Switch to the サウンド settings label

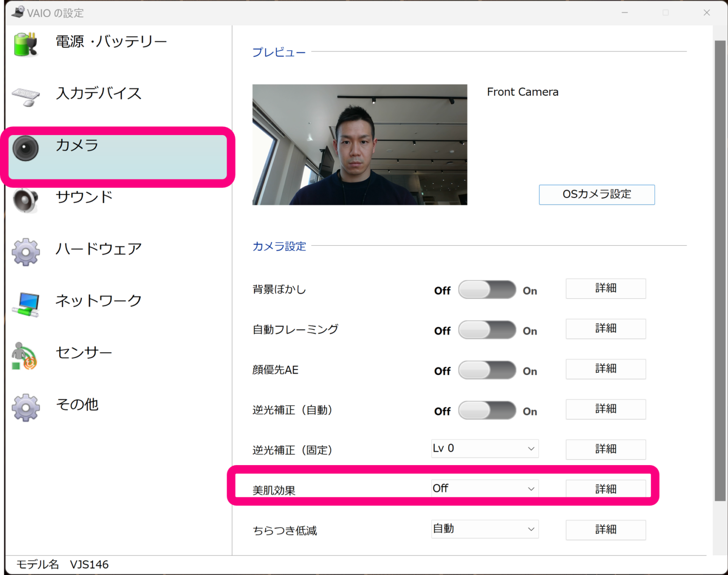click(84, 197)
